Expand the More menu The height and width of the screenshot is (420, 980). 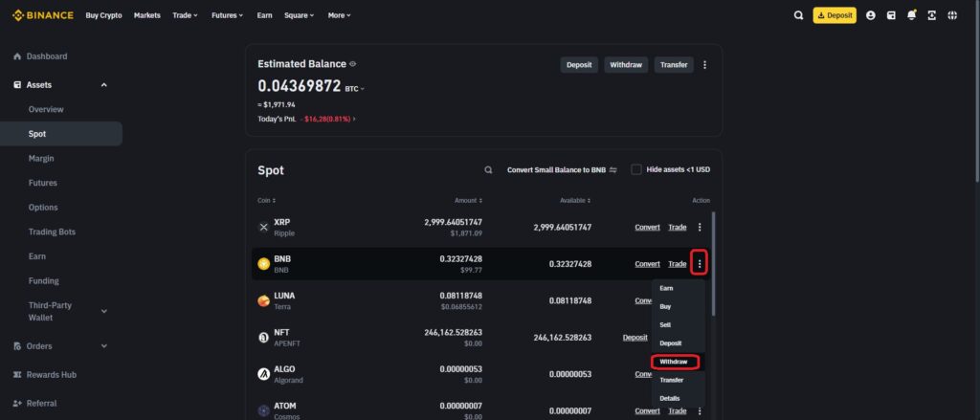[340, 15]
